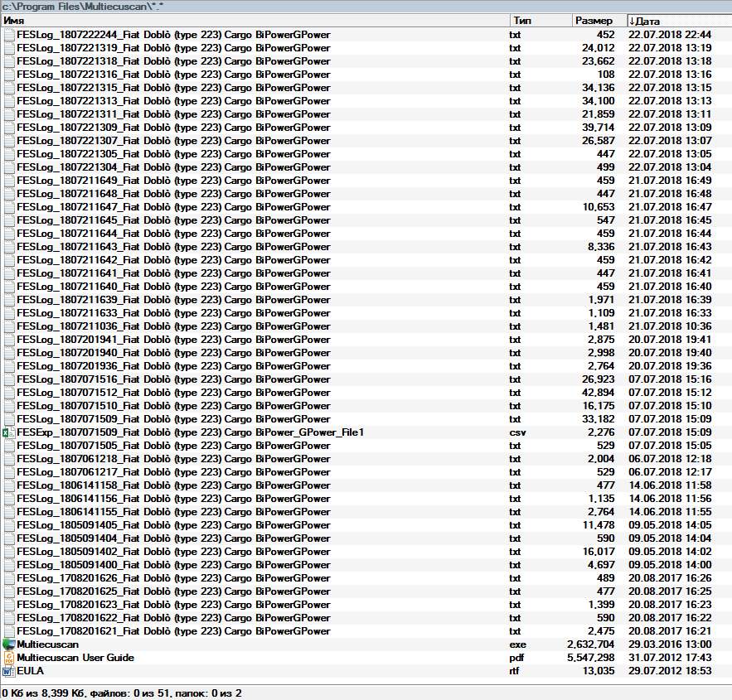Click the text file icon of FESLog_1807222244
The image size is (732, 700).
tap(8, 35)
